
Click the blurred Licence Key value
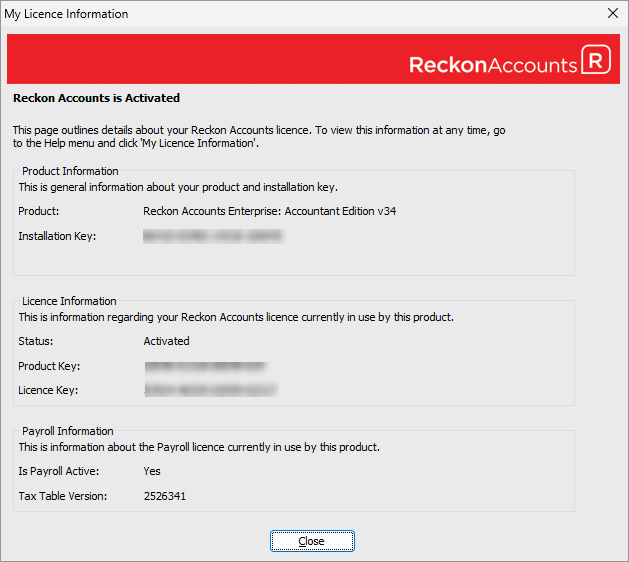211,390
